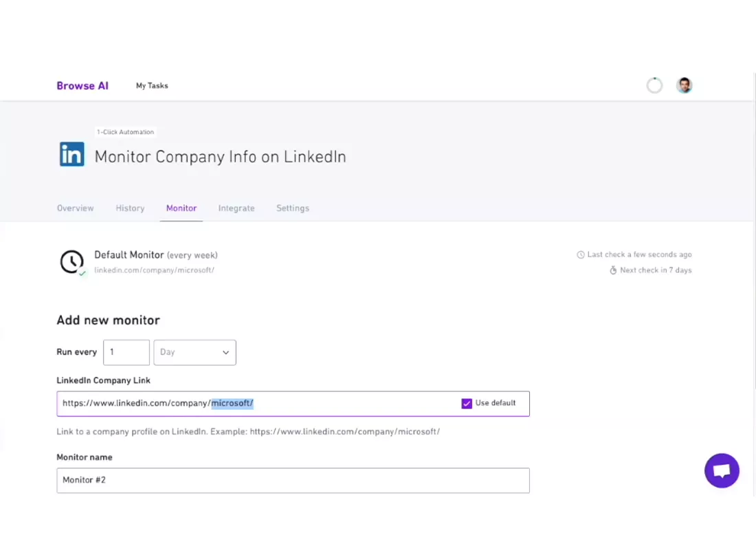
Task: Focus the Run every number field
Action: click(126, 353)
